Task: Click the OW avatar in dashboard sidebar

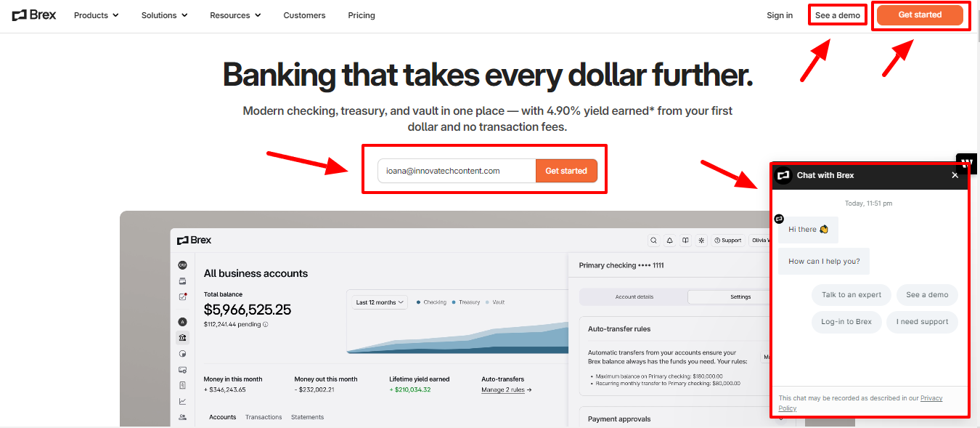Action: point(183,265)
